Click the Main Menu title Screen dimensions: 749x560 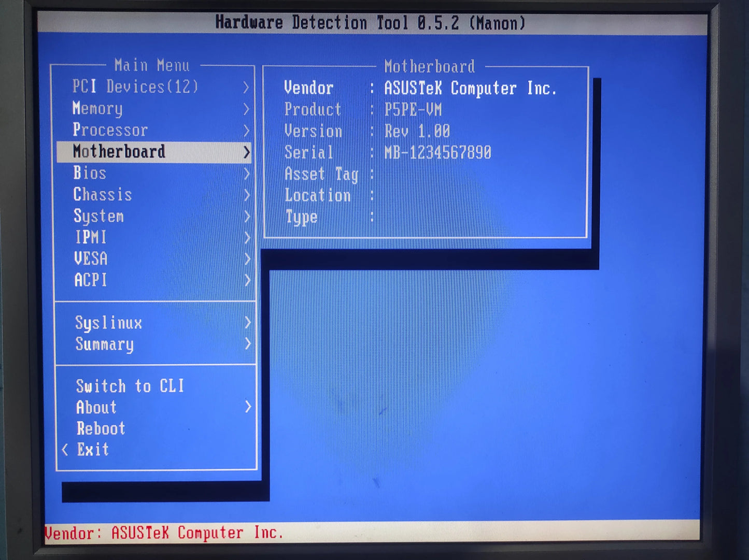click(152, 65)
